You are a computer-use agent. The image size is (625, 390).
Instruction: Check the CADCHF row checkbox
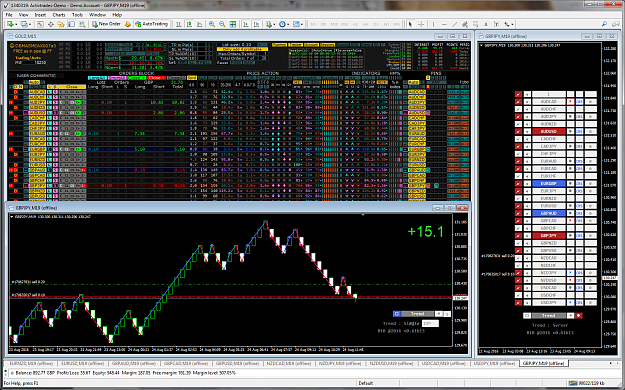pyautogui.click(x=518, y=139)
